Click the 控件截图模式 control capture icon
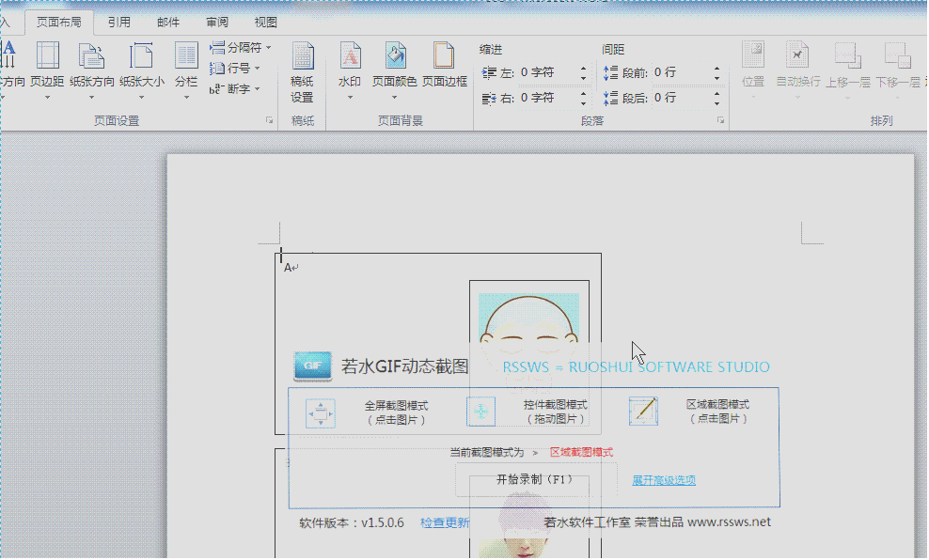This screenshot has width=929, height=560. tap(480, 411)
